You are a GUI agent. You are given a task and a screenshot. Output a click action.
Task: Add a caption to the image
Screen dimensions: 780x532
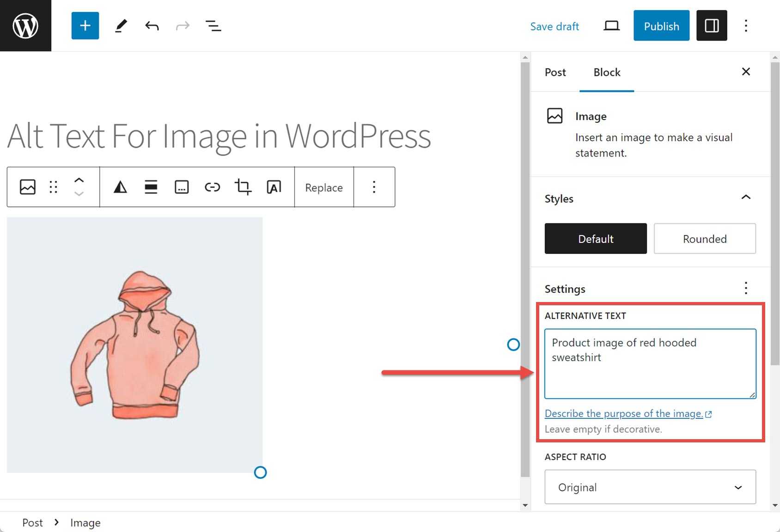pyautogui.click(x=182, y=187)
